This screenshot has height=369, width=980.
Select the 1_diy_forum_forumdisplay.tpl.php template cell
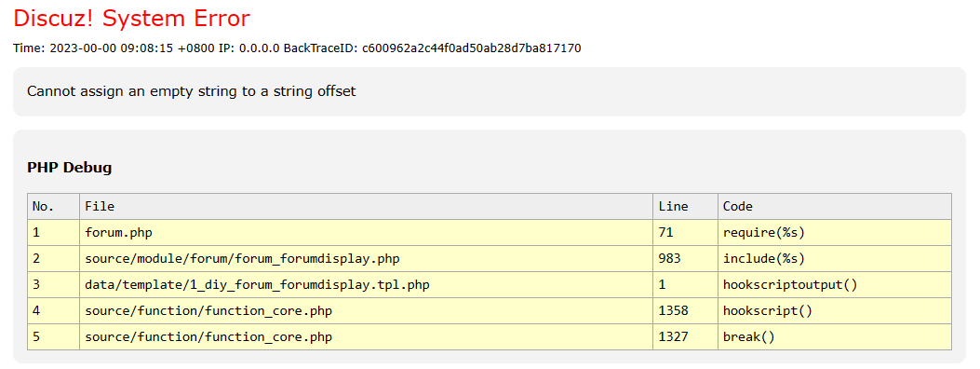tap(367, 285)
